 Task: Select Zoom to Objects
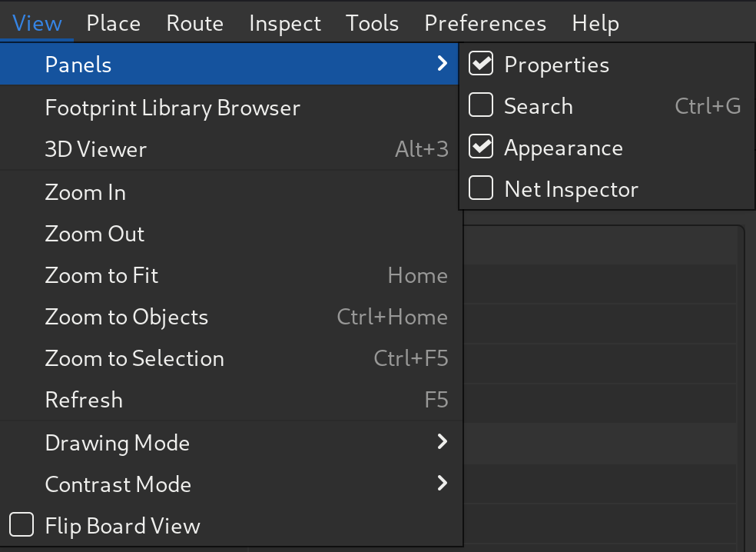click(x=126, y=317)
